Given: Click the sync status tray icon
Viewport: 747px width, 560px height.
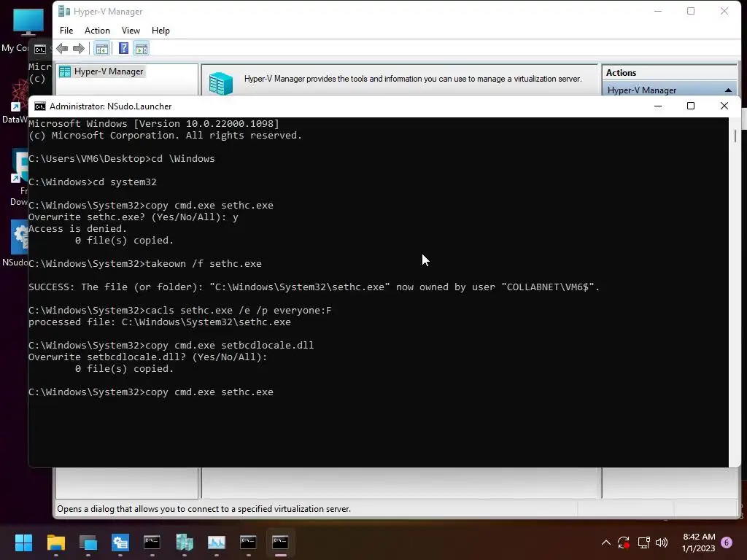Looking at the screenshot, I should pos(624,542).
